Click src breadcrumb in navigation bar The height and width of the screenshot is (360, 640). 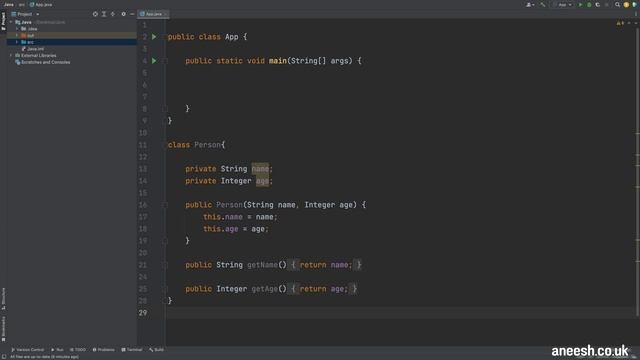(x=22, y=4)
